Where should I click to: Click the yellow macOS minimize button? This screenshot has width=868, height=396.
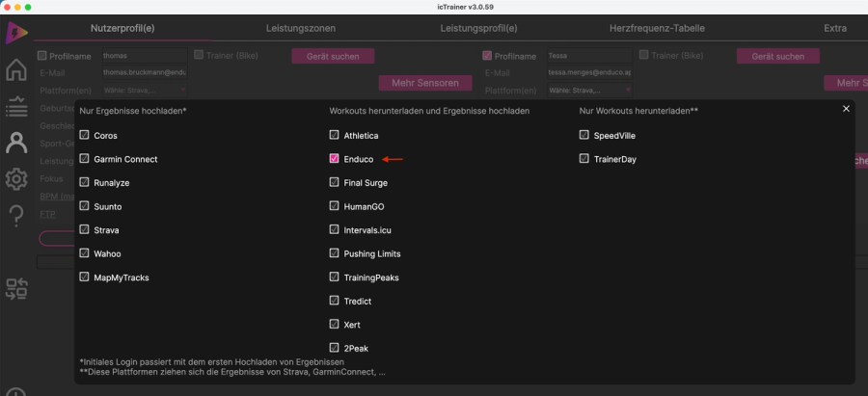tap(17, 7)
